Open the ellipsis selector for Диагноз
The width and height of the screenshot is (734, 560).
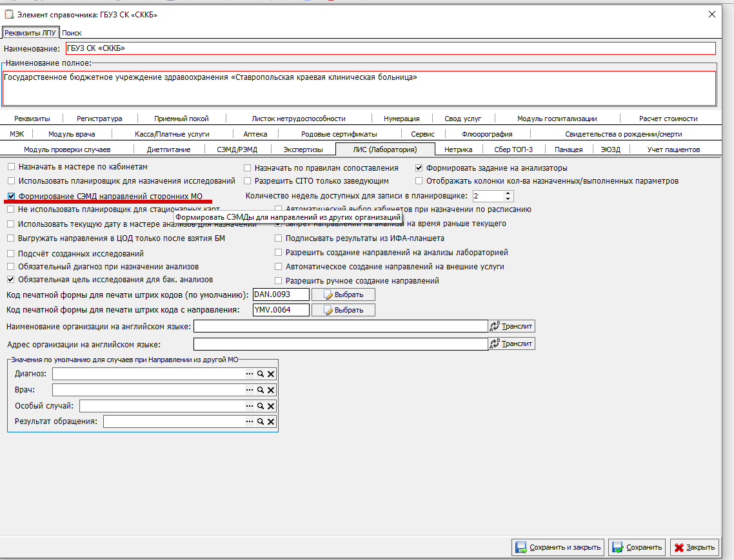(250, 374)
